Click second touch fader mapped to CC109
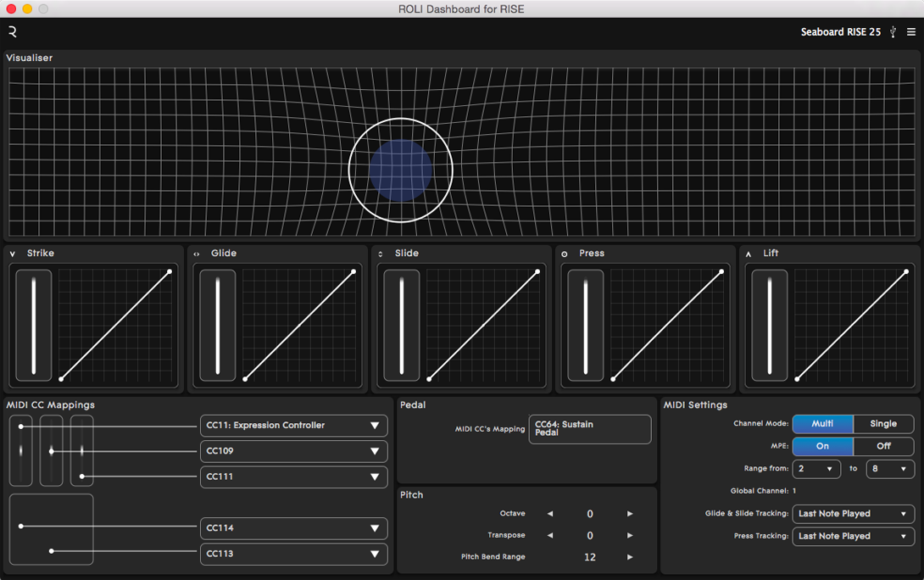The width and height of the screenshot is (924, 580). click(51, 451)
